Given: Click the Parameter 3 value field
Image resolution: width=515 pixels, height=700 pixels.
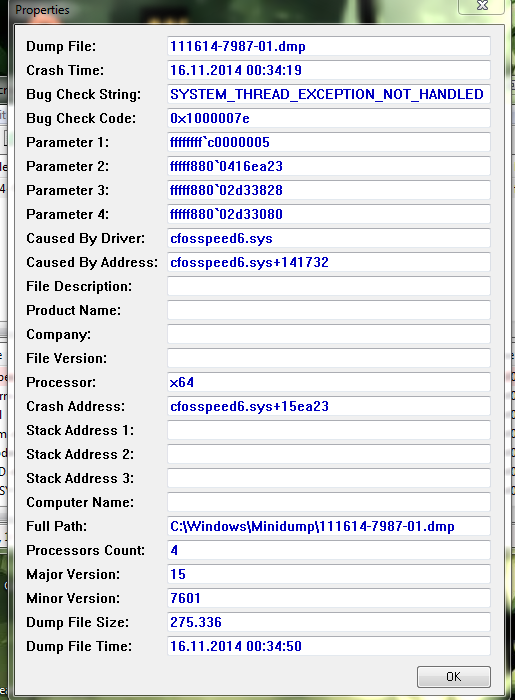Looking at the screenshot, I should point(329,190).
